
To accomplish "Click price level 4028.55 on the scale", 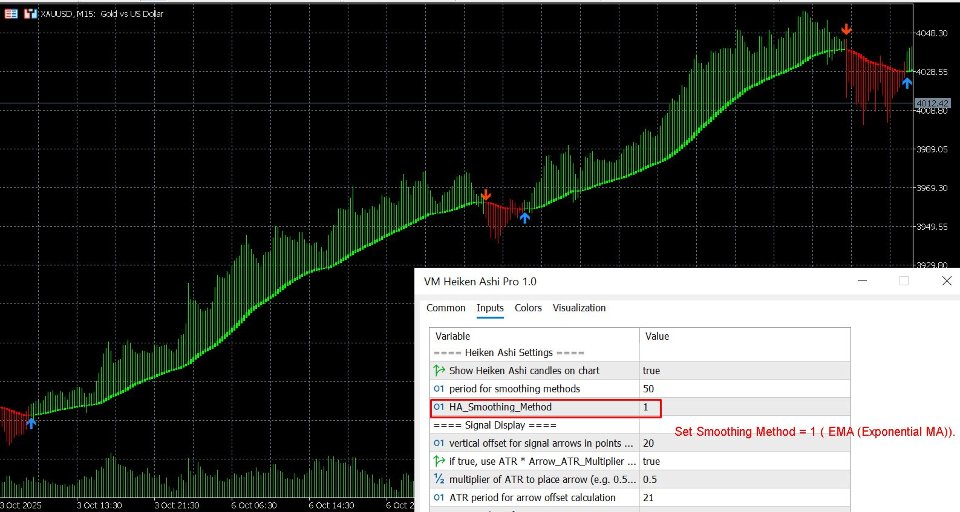I will [931, 72].
